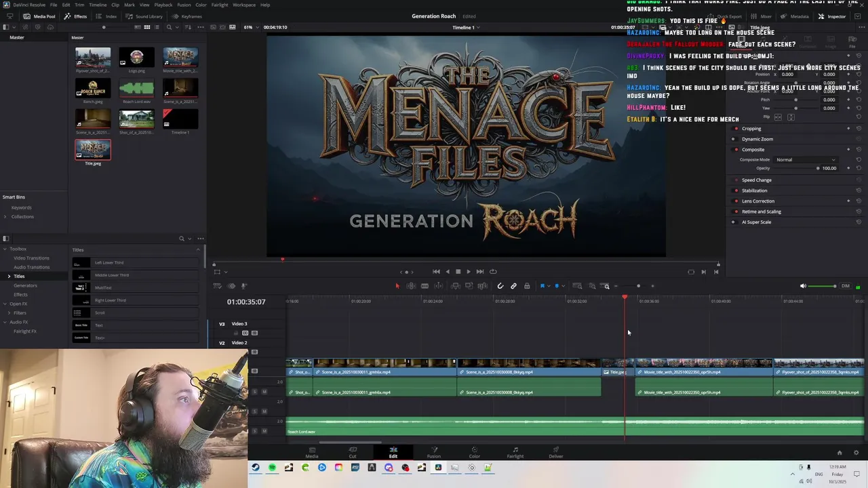
Task: Expand the Open FX category
Action: [x=5, y=304]
